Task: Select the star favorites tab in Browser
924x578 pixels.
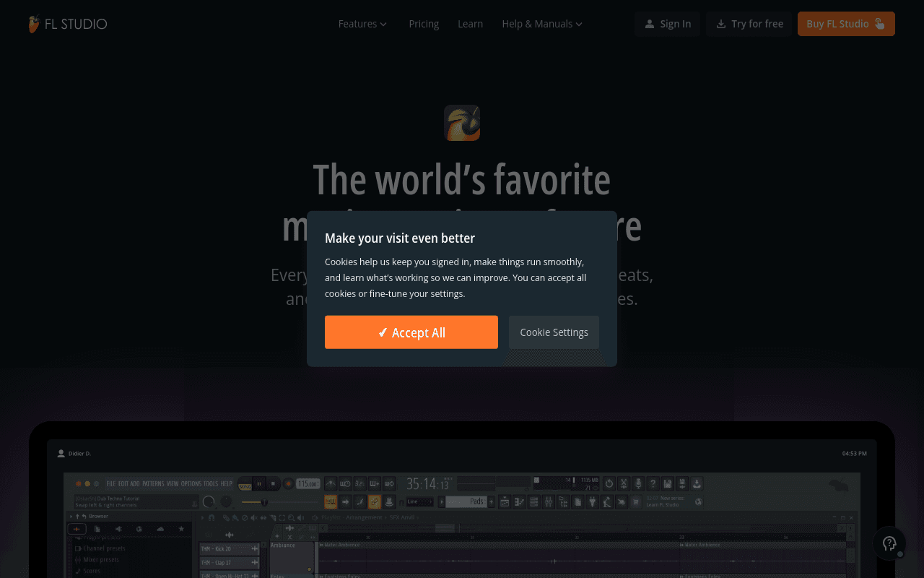Action: (x=181, y=529)
